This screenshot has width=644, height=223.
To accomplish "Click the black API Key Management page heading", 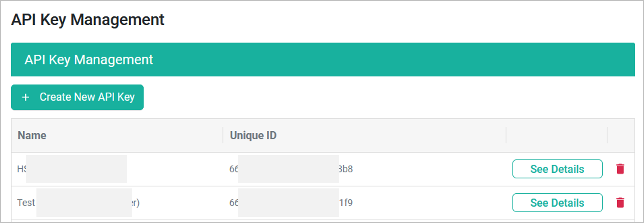I will coord(87,20).
